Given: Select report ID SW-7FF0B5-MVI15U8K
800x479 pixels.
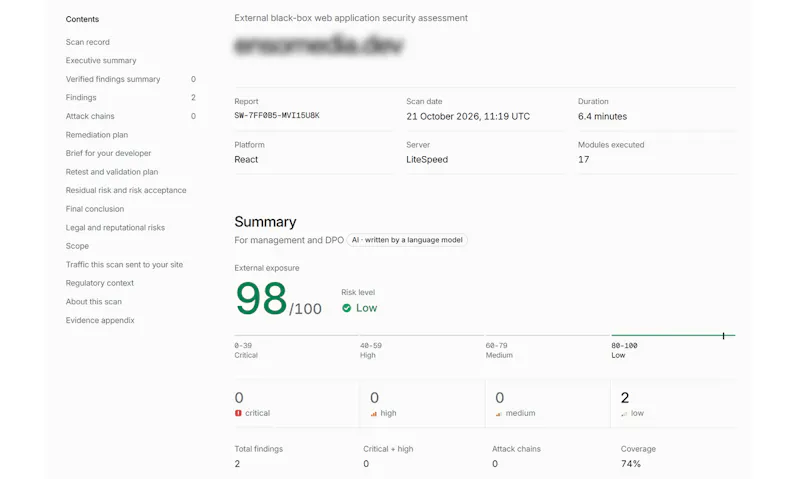Looking at the screenshot, I should point(277,116).
